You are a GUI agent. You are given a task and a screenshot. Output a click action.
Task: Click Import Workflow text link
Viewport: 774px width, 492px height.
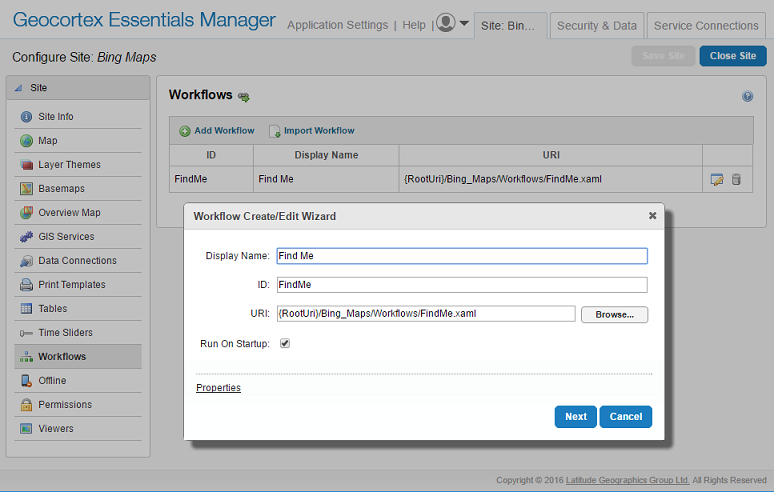tap(319, 131)
